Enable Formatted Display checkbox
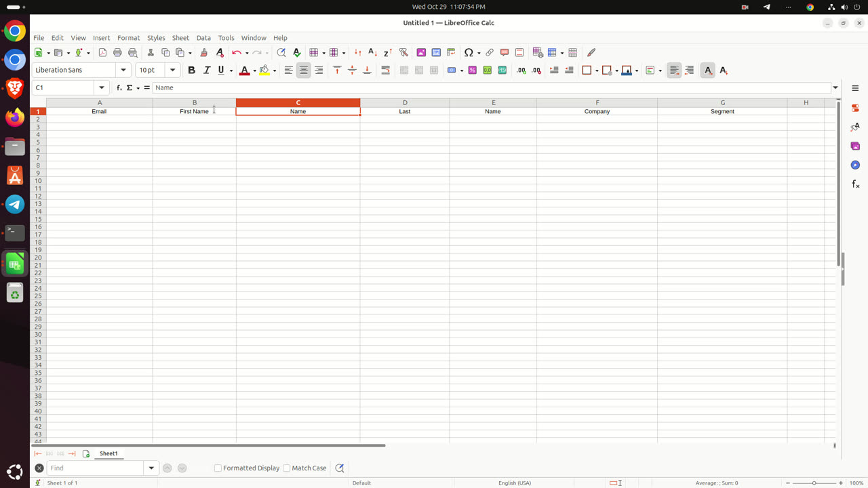This screenshot has width=868, height=488. click(218, 468)
